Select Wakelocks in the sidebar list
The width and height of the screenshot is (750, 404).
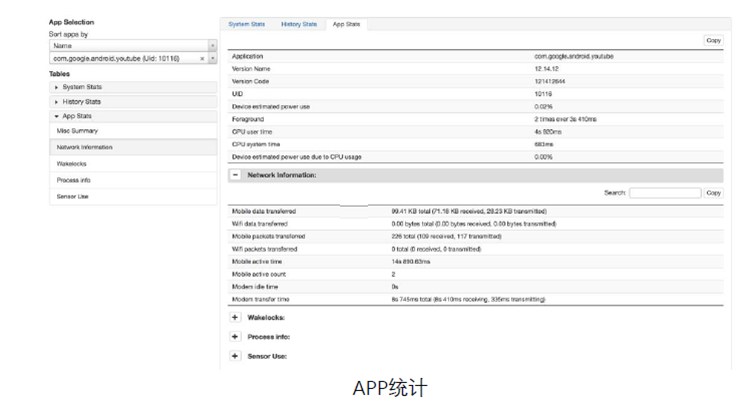point(133,164)
